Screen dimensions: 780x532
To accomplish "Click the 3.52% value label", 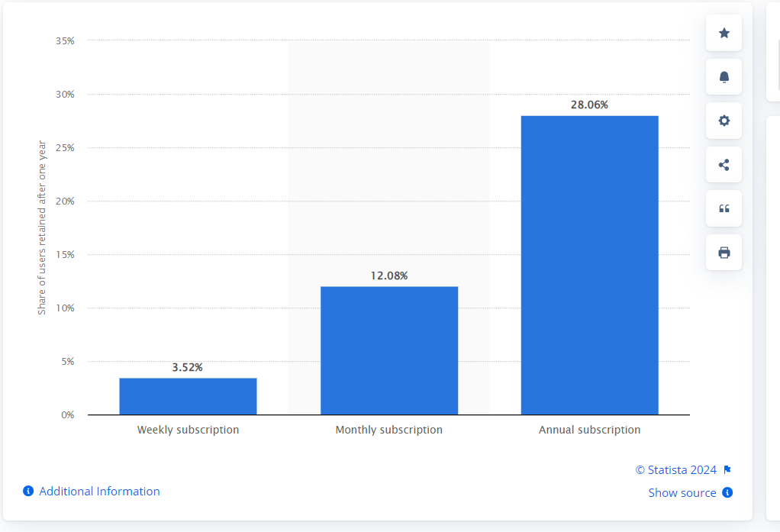I will click(188, 367).
